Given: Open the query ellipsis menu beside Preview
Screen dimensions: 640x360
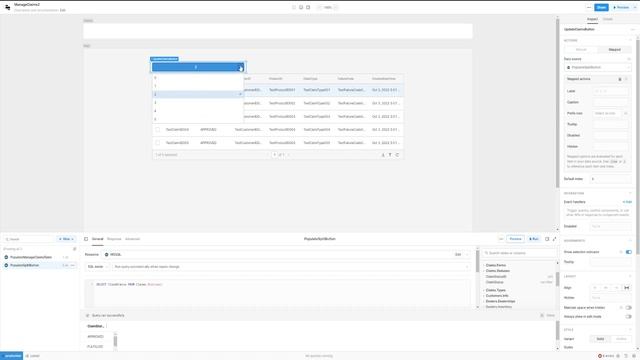Looking at the screenshot, I should (501, 239).
